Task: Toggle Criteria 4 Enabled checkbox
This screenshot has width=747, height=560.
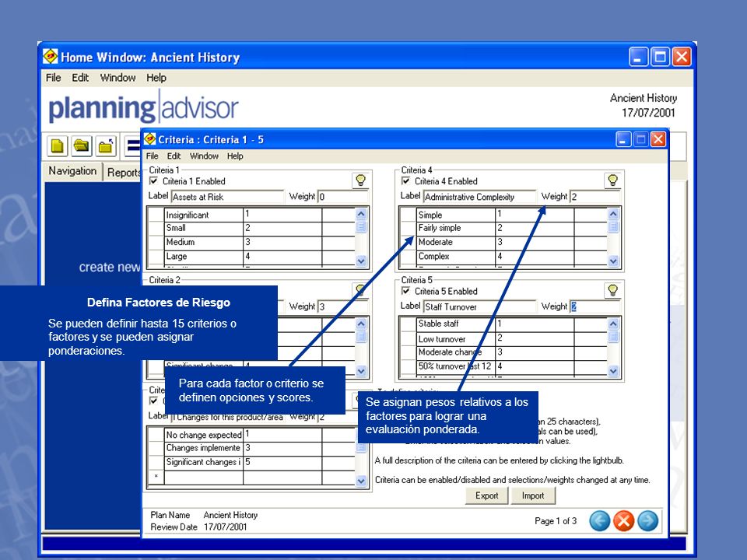Action: tap(406, 181)
